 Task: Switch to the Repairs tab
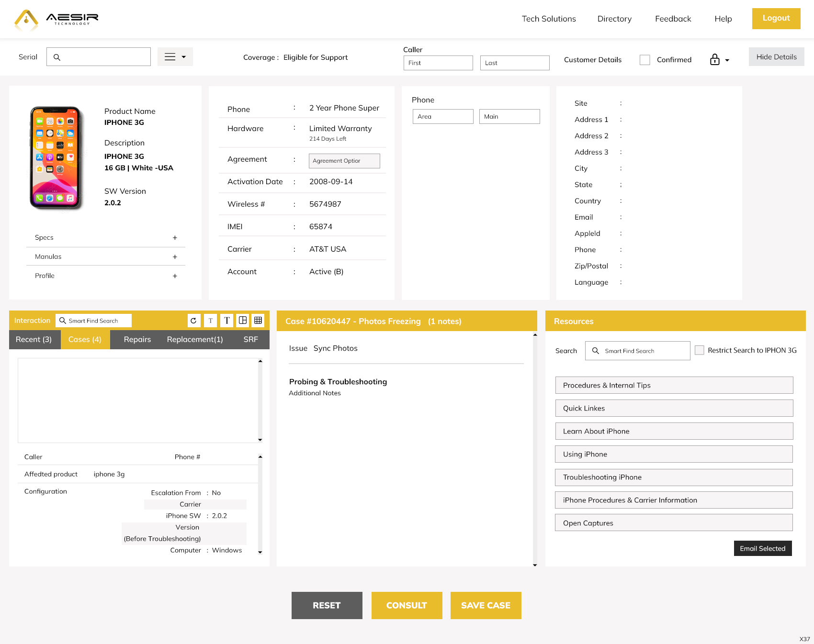137,340
